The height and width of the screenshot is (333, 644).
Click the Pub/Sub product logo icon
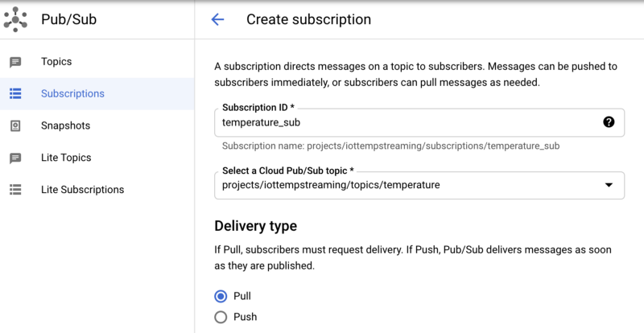pyautogui.click(x=15, y=19)
